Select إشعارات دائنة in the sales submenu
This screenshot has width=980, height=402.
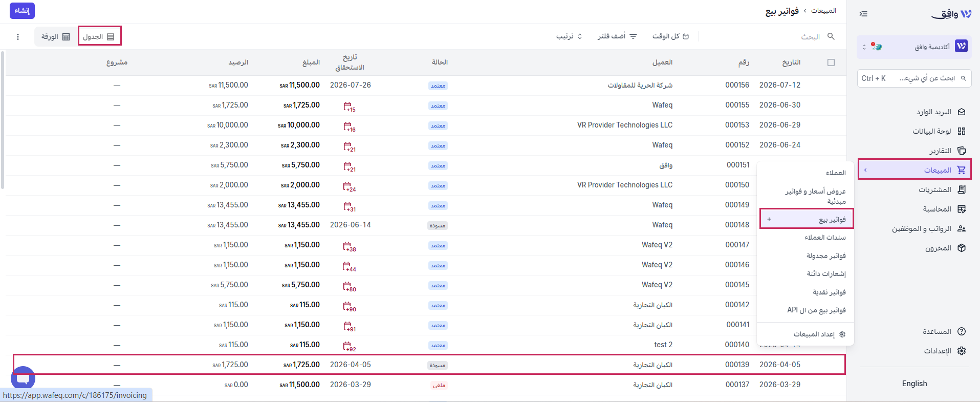(826, 274)
